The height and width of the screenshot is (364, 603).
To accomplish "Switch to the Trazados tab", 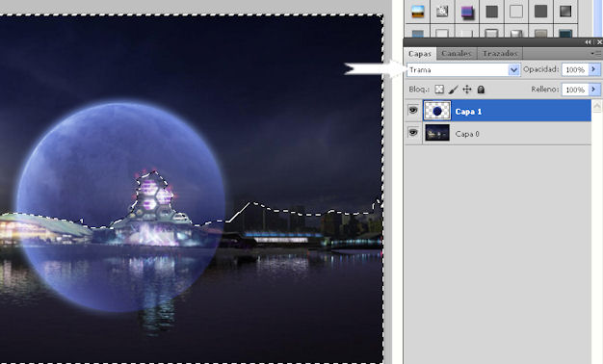I will [500, 53].
